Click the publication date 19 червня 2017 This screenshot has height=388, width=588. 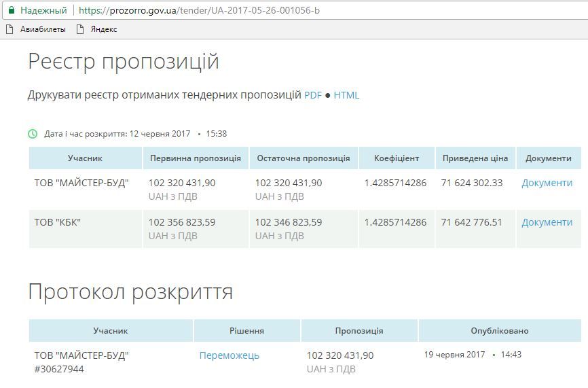point(454,355)
